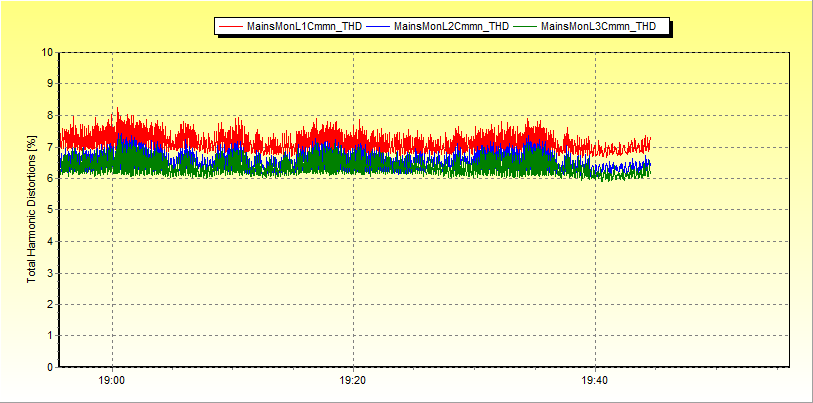Click the y-axis tick label 0
813x403 pixels.
point(50,367)
